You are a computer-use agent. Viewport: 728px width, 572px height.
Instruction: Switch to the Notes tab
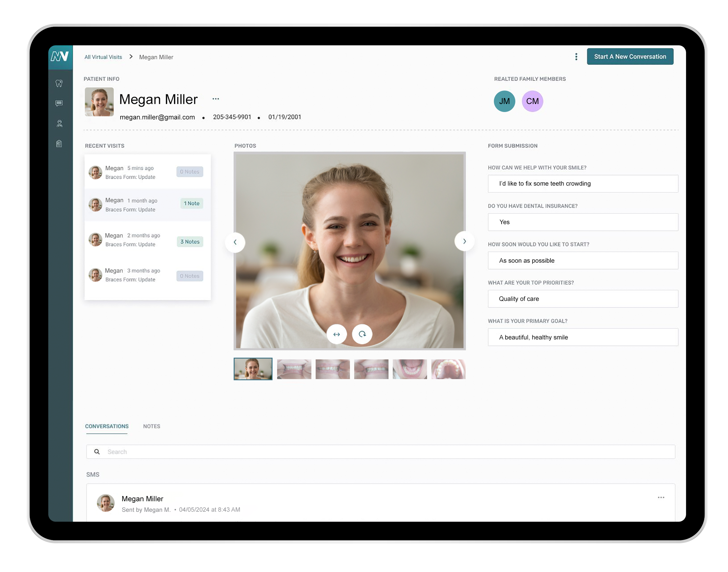click(151, 426)
